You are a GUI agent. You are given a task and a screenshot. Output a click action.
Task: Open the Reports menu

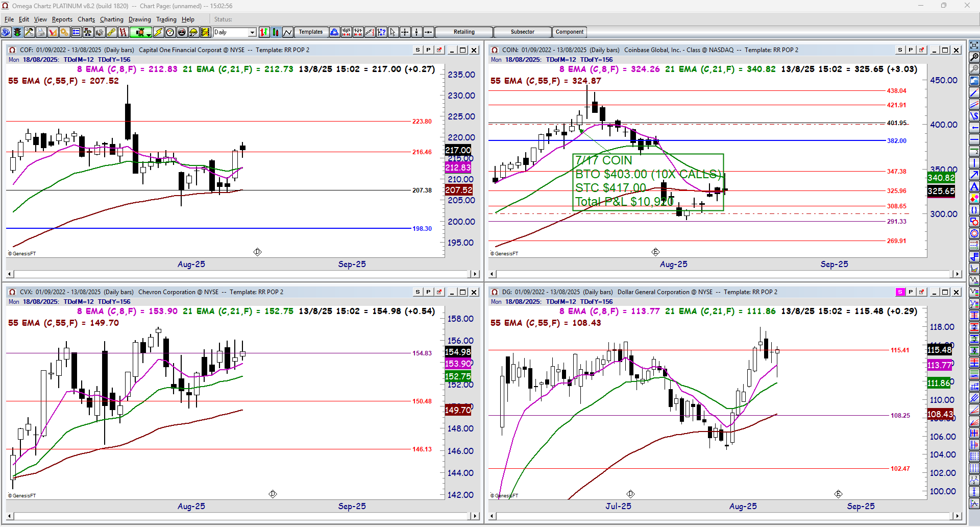pyautogui.click(x=62, y=19)
